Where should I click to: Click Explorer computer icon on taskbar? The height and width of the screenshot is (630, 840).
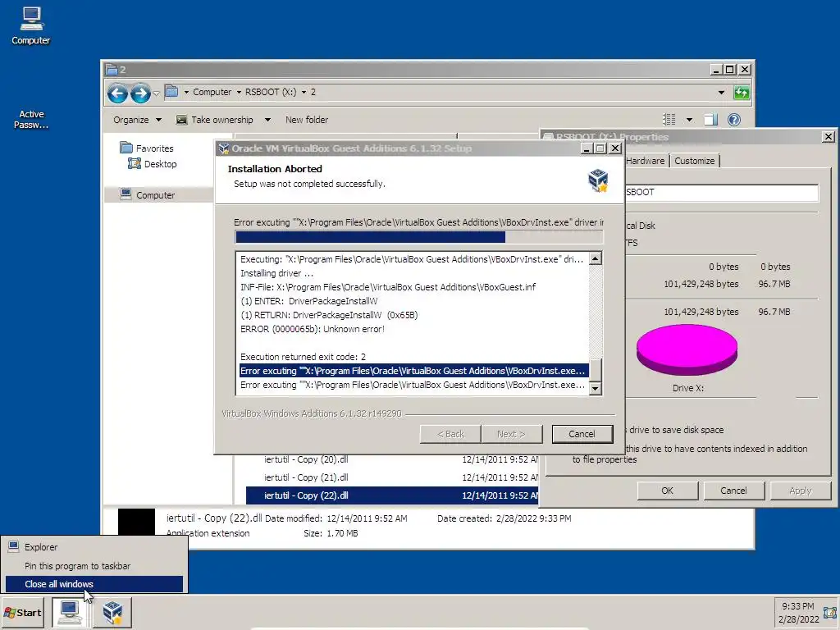70,612
